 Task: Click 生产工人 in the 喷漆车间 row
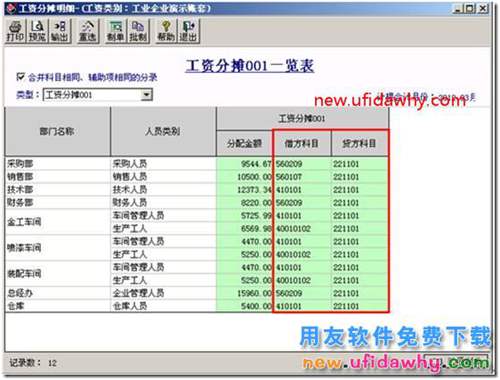pyautogui.click(x=163, y=255)
